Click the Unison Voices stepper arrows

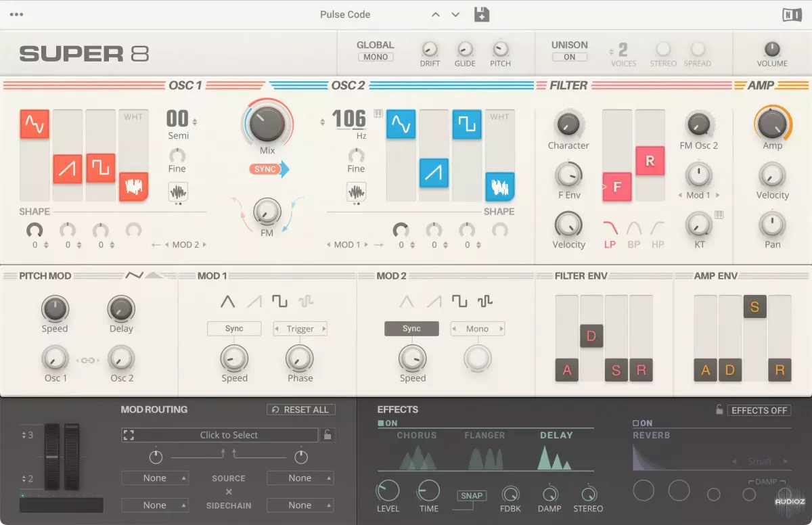pyautogui.click(x=612, y=51)
